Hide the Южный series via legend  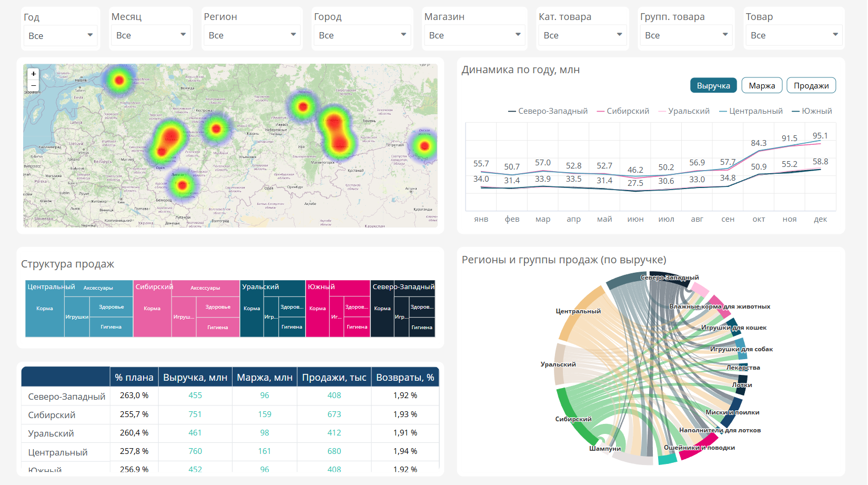[x=812, y=111]
